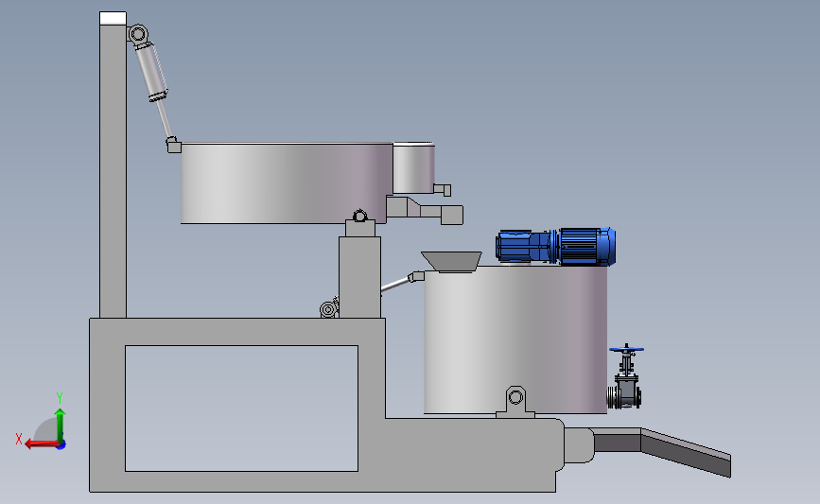Screen dimensions: 820x504
Task: Select the blue gear motor on the tank
Action: (x=555, y=246)
